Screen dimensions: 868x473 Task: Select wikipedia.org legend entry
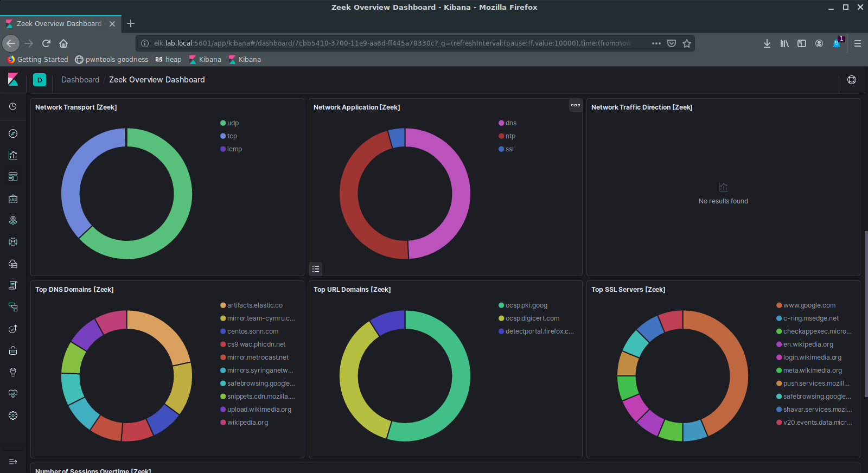(x=244, y=423)
